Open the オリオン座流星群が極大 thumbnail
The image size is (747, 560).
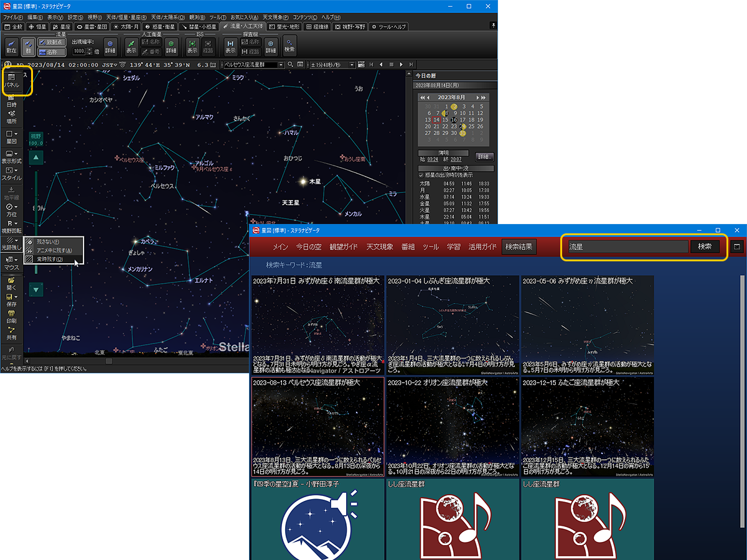(453, 427)
